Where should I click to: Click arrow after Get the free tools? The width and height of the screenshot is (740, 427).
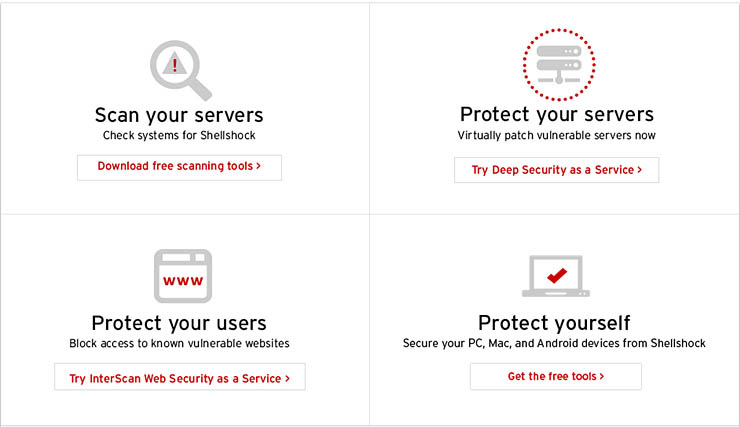coord(602,376)
